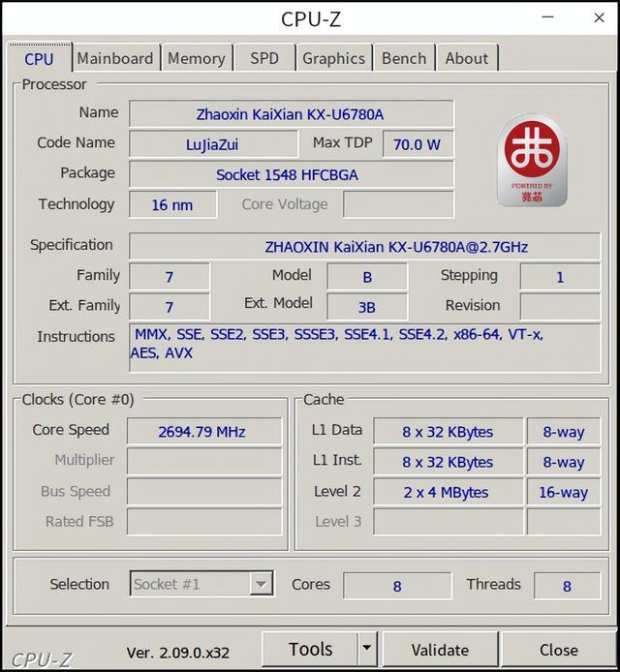Image resolution: width=620 pixels, height=672 pixels.
Task: Click the Ver. 2.09.0.x32 version text
Action: click(177, 653)
